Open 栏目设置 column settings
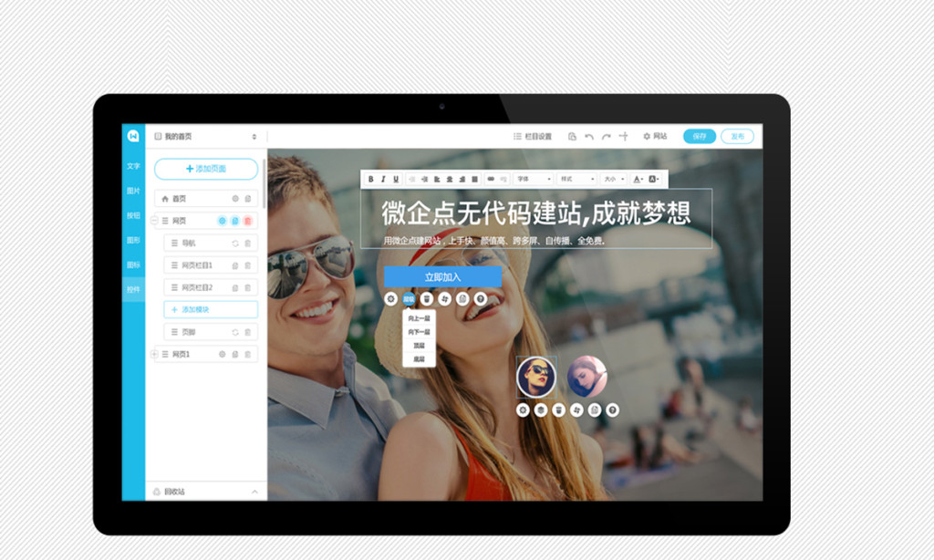Screen dimensions: 934x560 [533, 137]
